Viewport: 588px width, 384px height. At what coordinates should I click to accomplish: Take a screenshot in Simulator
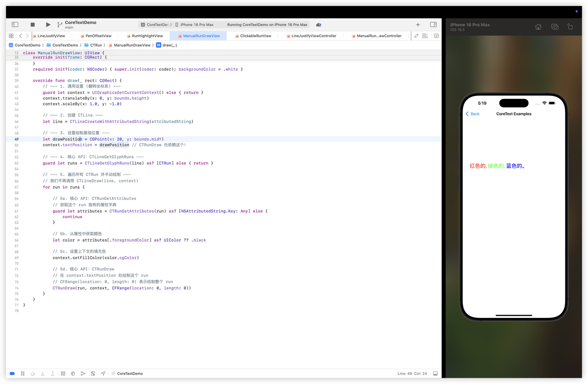coord(555,27)
